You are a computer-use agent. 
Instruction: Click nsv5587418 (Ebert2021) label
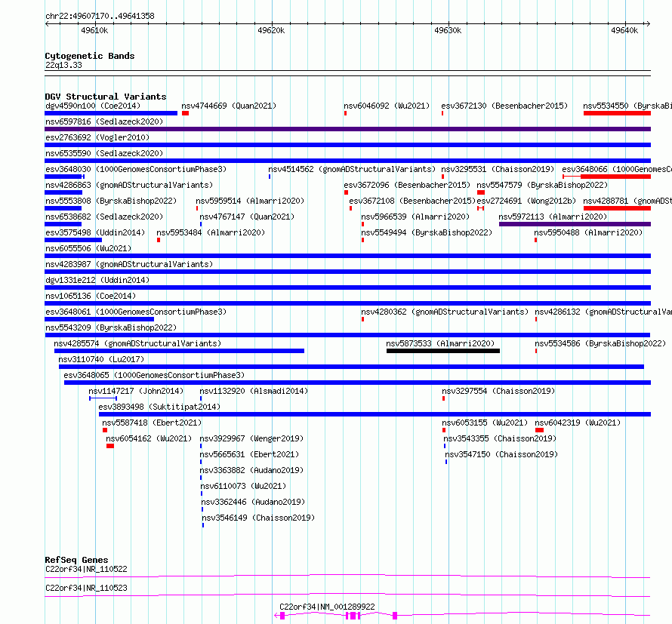tap(152, 423)
